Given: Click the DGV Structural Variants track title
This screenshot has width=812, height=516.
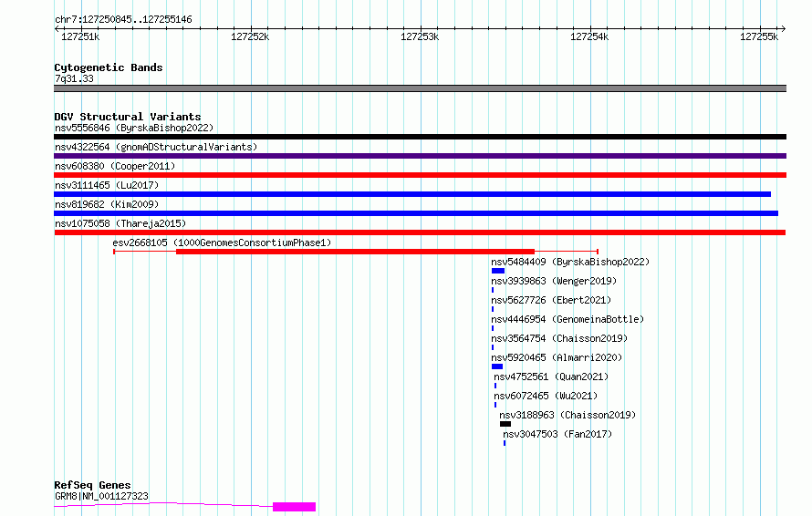Looking at the screenshot, I should click(128, 117).
